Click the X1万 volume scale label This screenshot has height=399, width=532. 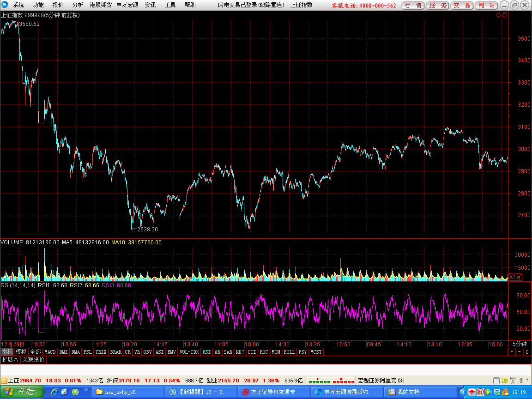pos(515,277)
